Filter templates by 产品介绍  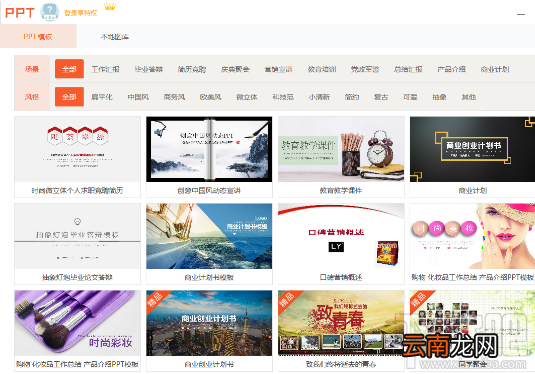click(x=451, y=69)
